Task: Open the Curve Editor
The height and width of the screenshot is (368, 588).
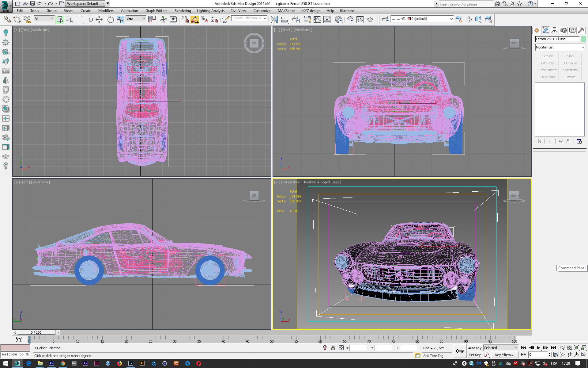Action: (317, 20)
